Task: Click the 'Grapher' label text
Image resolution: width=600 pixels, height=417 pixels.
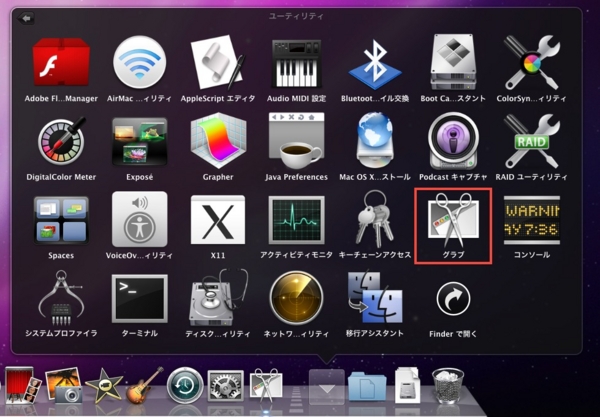Action: (218, 177)
